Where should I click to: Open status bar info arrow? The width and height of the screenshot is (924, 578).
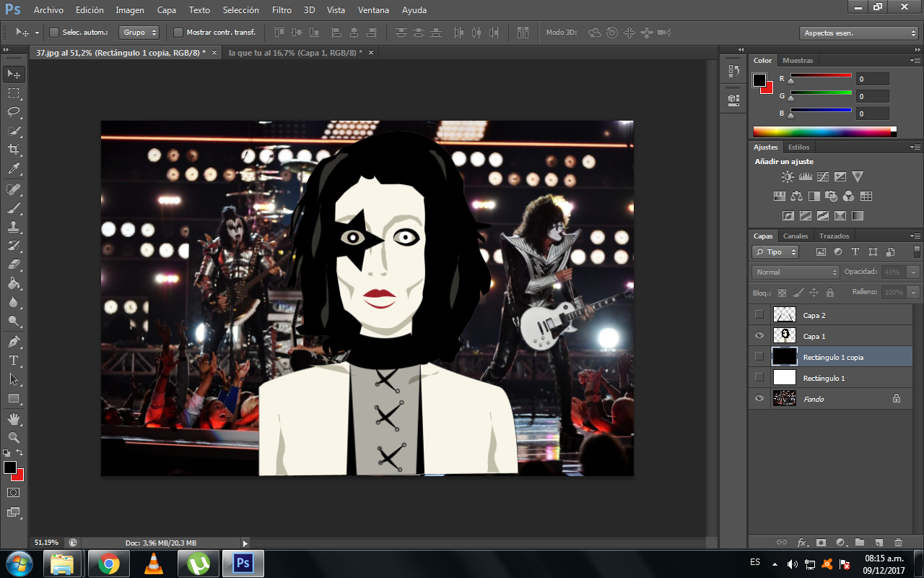click(x=245, y=543)
